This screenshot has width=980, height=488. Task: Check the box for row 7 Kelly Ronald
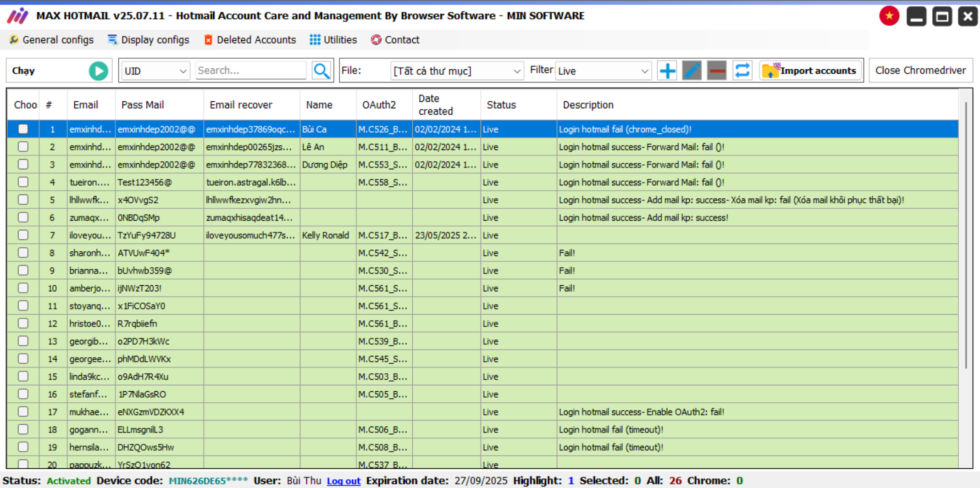pyautogui.click(x=23, y=235)
